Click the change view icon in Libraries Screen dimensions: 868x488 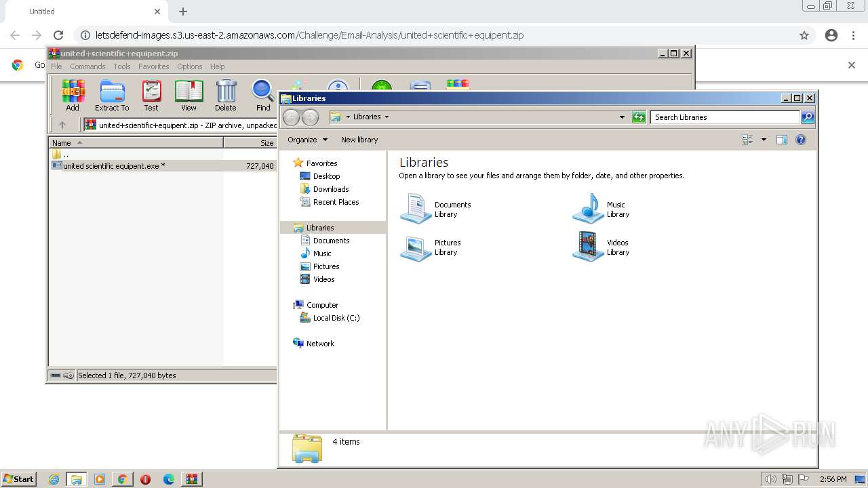[747, 140]
